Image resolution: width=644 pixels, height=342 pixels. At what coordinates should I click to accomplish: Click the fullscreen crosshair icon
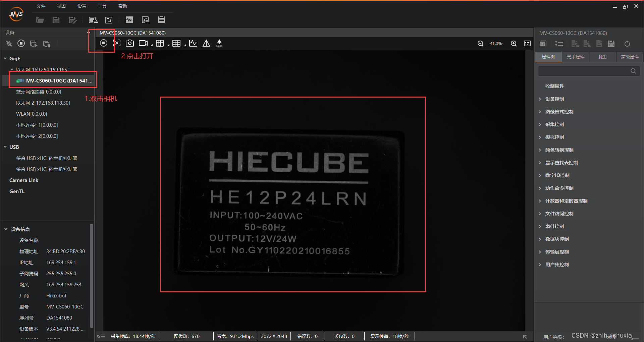[x=117, y=43]
